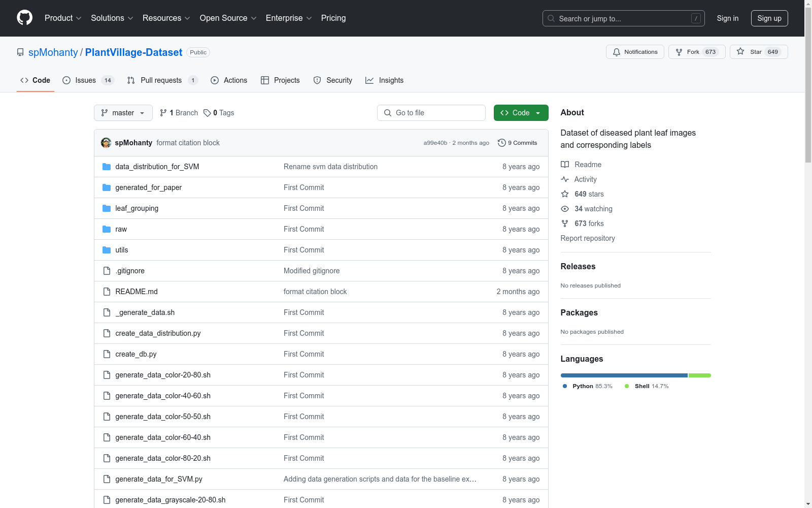Image resolution: width=812 pixels, height=508 pixels.
Task: View the 9 Commits history
Action: [517, 143]
